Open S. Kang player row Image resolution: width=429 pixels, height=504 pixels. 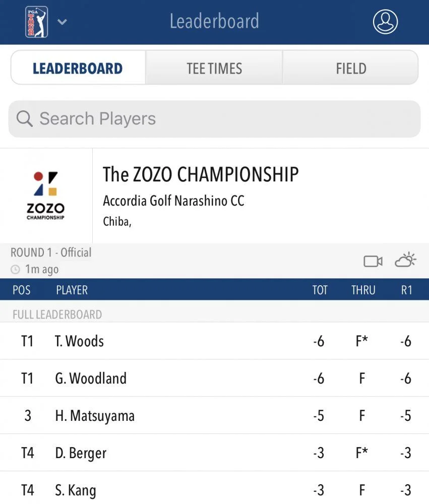click(x=215, y=488)
